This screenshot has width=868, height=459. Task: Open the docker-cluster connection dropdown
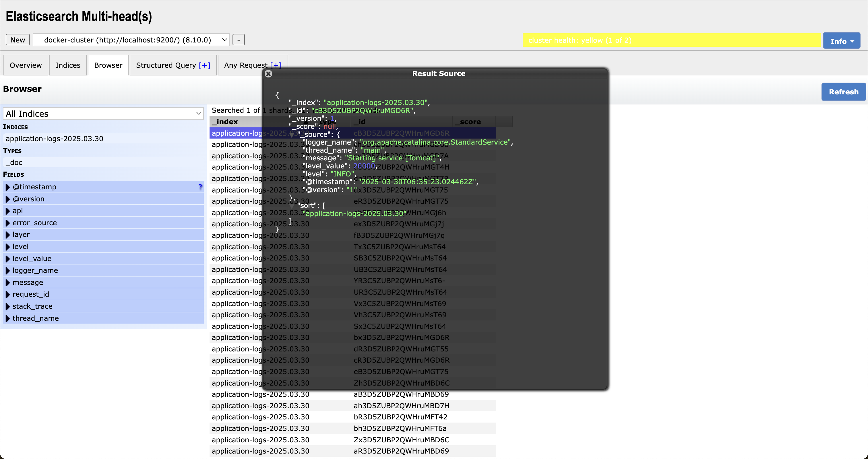pos(131,40)
